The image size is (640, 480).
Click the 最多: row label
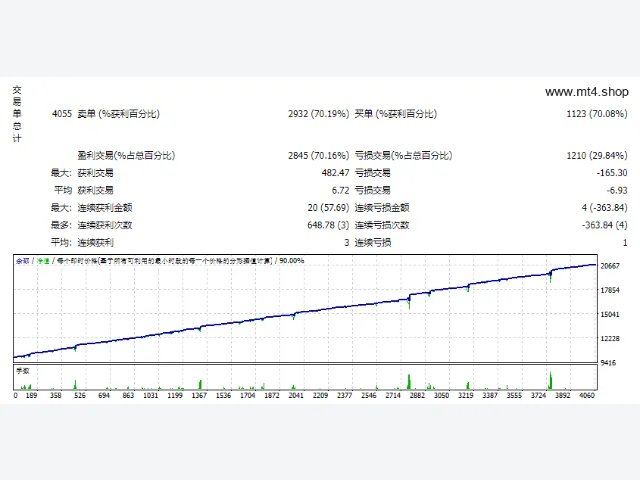point(61,225)
